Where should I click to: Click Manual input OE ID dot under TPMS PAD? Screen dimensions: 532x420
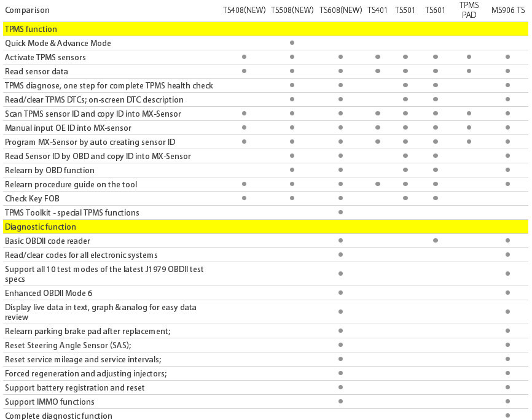click(x=469, y=128)
